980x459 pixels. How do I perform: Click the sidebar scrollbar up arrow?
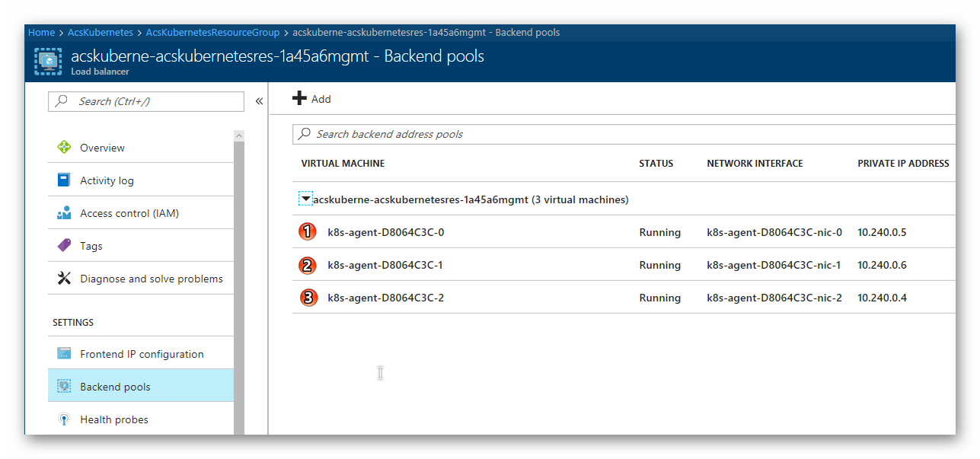point(239,135)
